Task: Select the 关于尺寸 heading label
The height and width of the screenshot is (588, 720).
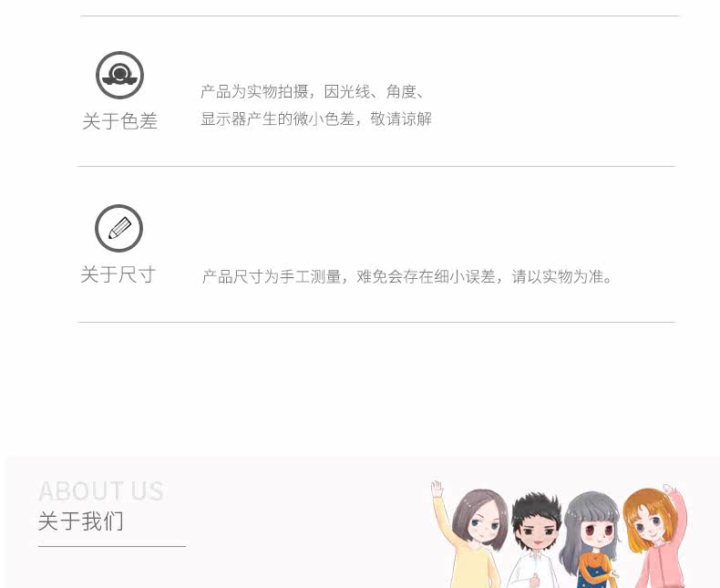Action: click(118, 274)
